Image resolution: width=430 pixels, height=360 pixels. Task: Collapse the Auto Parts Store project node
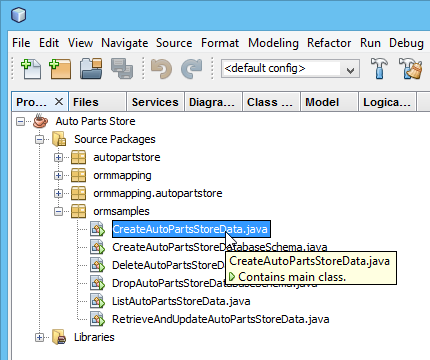(20, 121)
